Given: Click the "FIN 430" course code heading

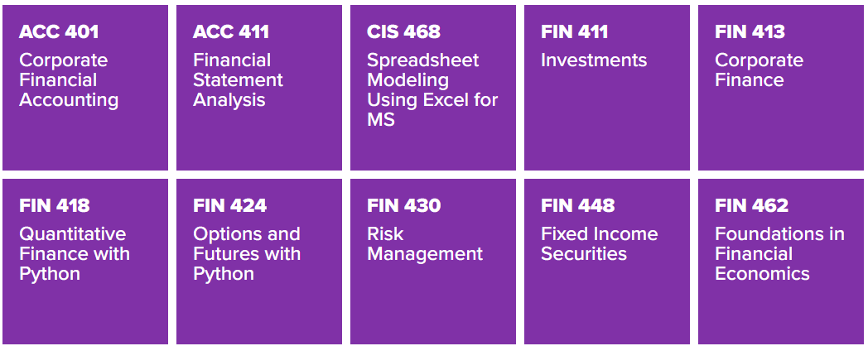Looking at the screenshot, I should [403, 206].
